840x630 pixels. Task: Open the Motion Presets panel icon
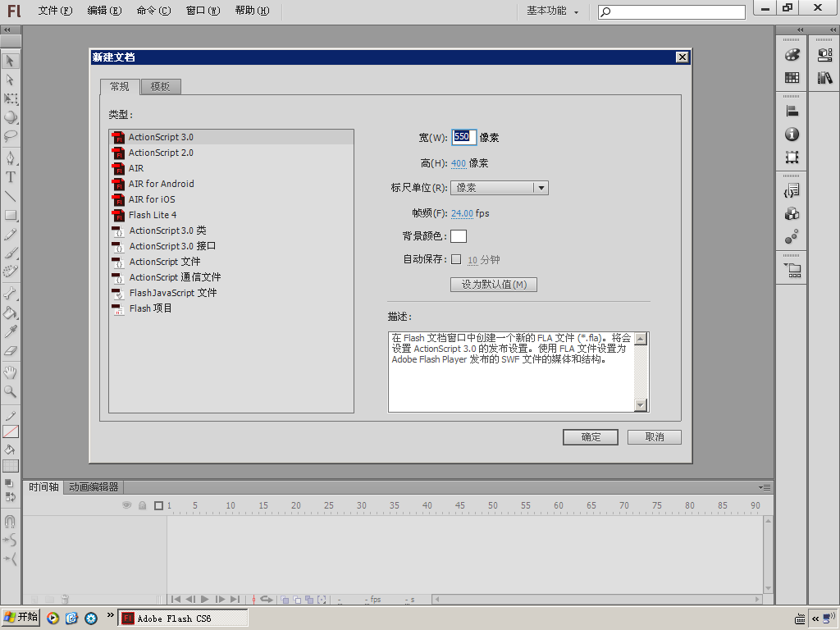point(792,237)
